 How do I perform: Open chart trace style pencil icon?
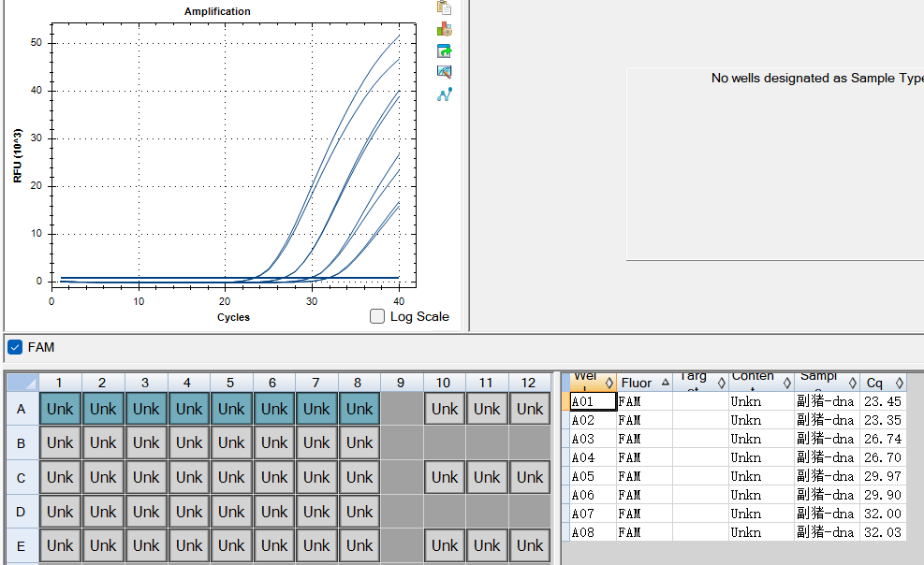pos(445,72)
